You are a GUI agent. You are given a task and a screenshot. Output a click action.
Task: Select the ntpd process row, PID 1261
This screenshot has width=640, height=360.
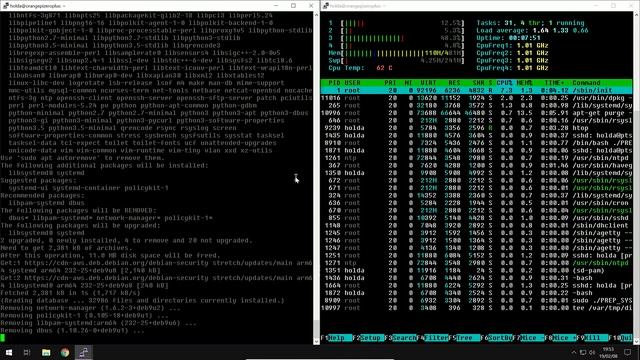coord(477,158)
